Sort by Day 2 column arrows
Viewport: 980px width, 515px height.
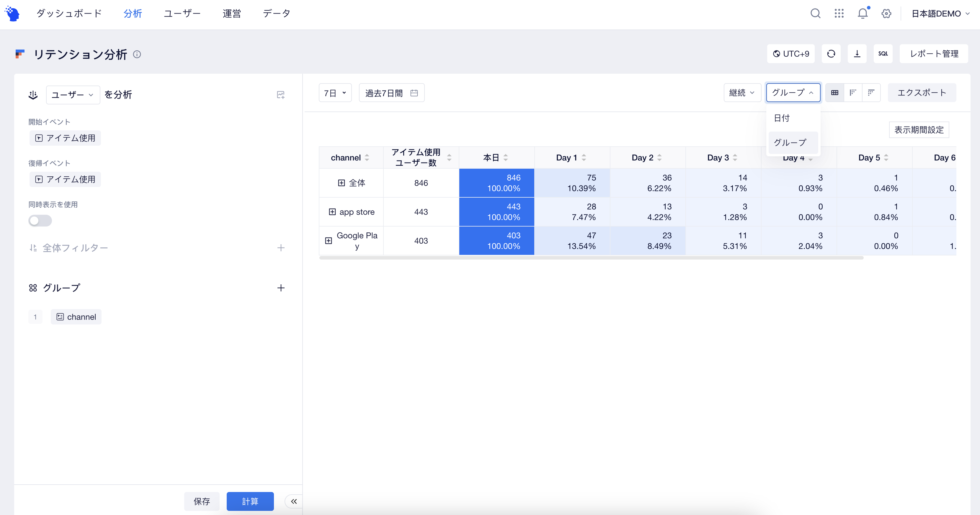click(659, 158)
